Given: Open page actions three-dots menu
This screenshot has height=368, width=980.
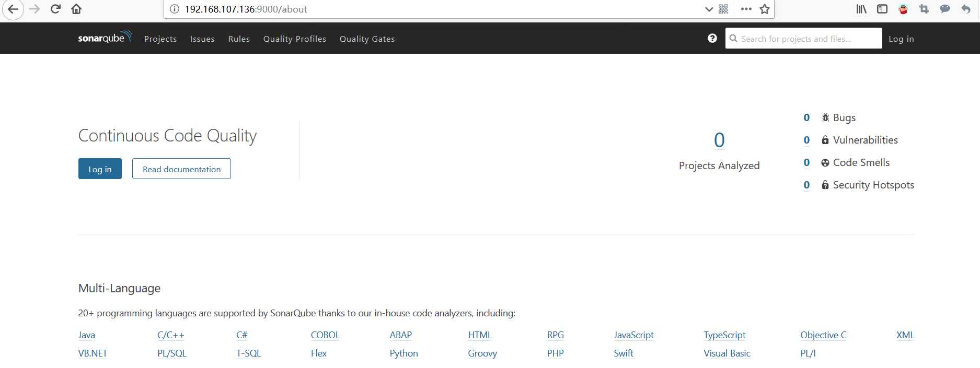Looking at the screenshot, I should (x=746, y=9).
